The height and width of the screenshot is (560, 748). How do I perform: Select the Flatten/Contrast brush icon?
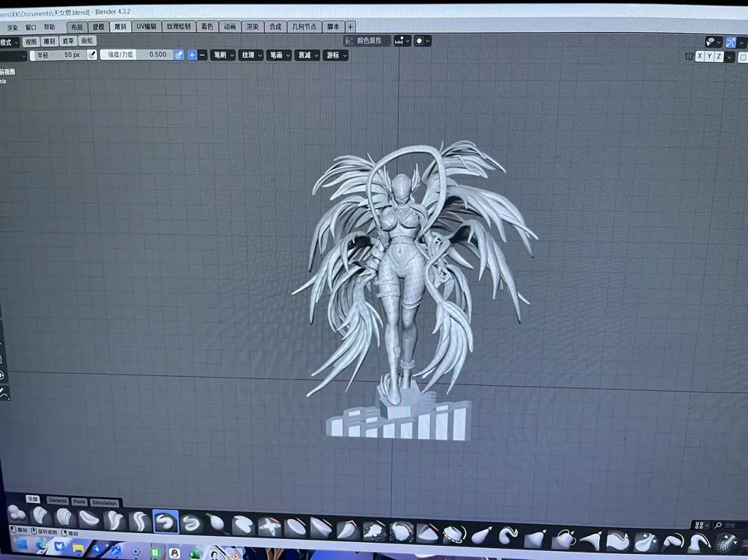[295, 528]
